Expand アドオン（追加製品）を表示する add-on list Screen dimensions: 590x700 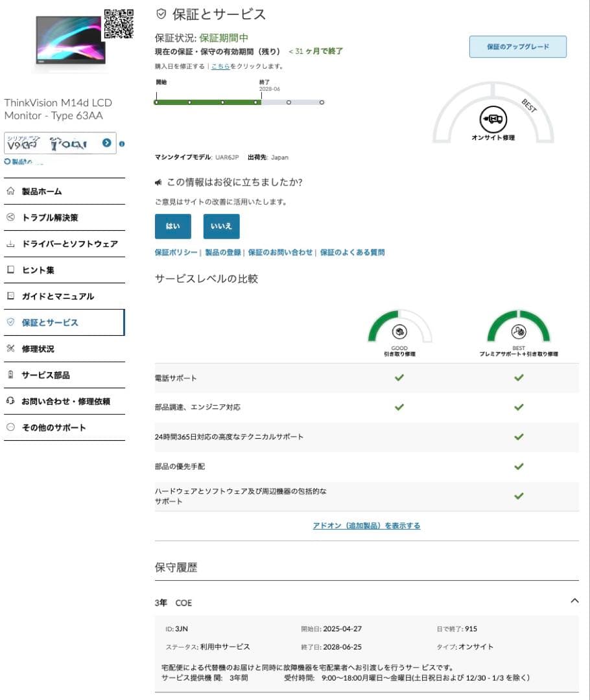(366, 524)
